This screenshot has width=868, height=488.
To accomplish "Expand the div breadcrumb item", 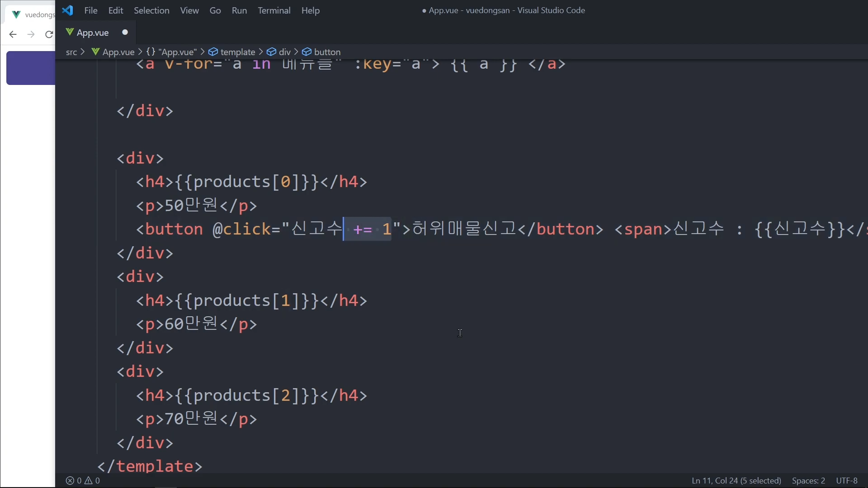I will [284, 52].
